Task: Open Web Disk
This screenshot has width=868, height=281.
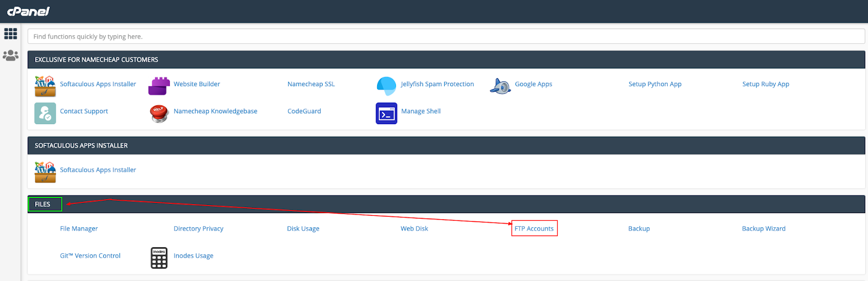Action: pyautogui.click(x=414, y=228)
